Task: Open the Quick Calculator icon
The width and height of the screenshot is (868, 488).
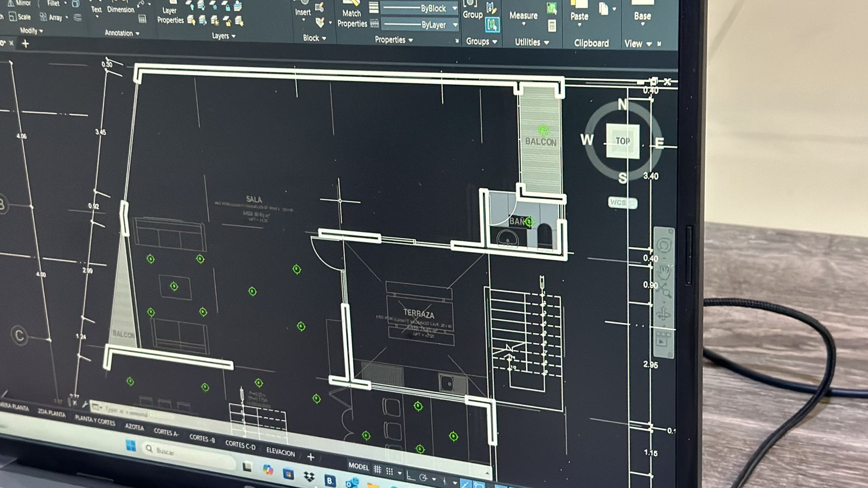Action: (x=552, y=25)
